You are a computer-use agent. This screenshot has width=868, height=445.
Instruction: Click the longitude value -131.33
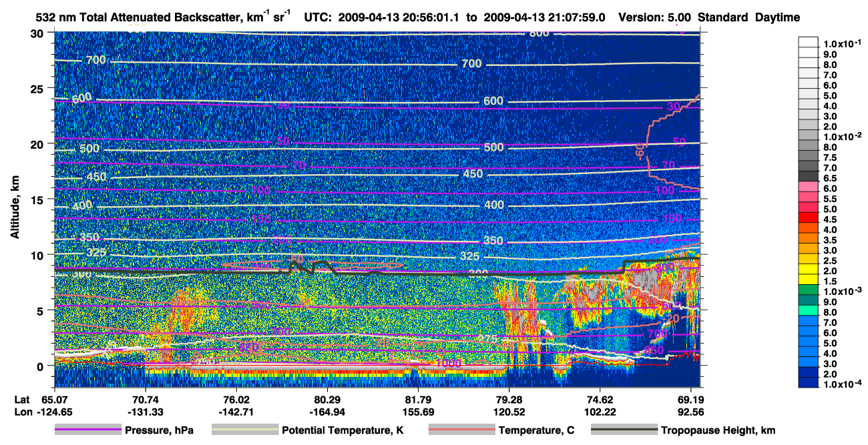pos(145,412)
